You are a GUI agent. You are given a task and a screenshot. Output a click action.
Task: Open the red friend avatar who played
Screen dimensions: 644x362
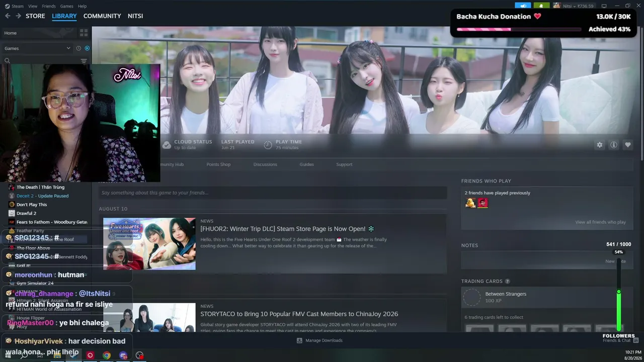tap(483, 203)
